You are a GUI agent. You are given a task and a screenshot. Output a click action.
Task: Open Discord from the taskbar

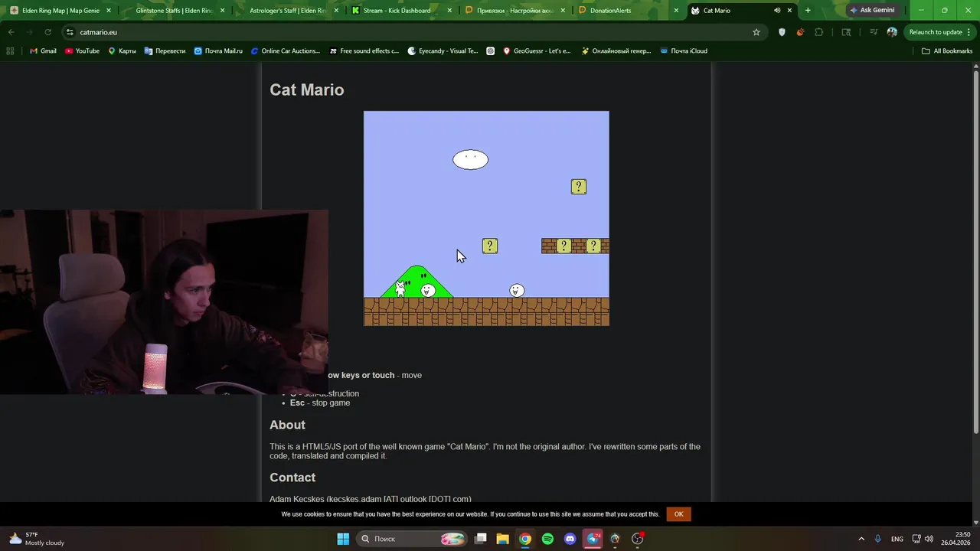570,539
